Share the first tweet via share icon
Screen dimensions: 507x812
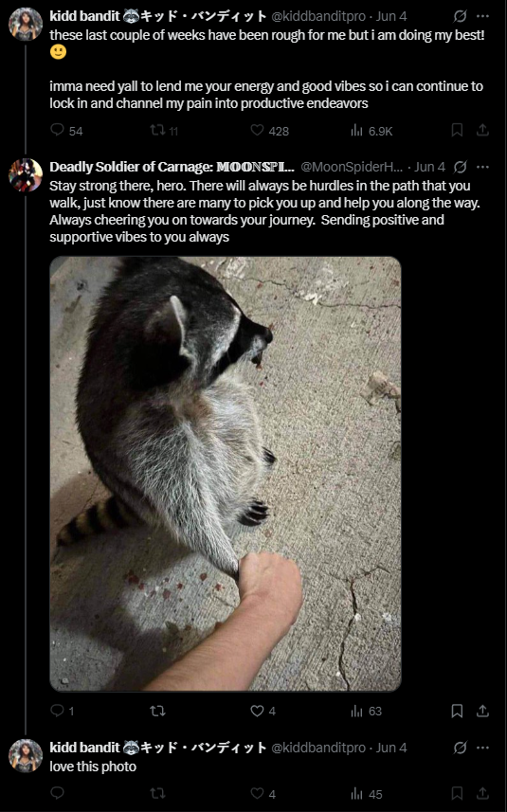click(x=482, y=130)
